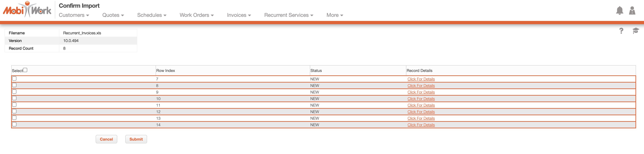Click the question mark help icon

click(x=621, y=31)
